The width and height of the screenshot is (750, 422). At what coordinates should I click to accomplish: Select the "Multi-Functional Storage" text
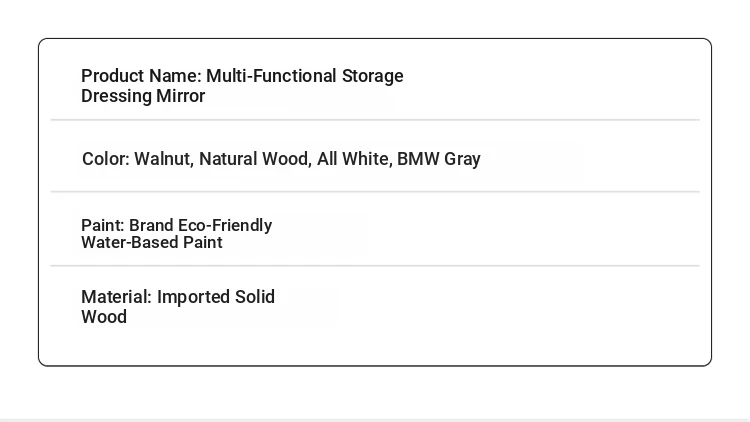point(305,76)
